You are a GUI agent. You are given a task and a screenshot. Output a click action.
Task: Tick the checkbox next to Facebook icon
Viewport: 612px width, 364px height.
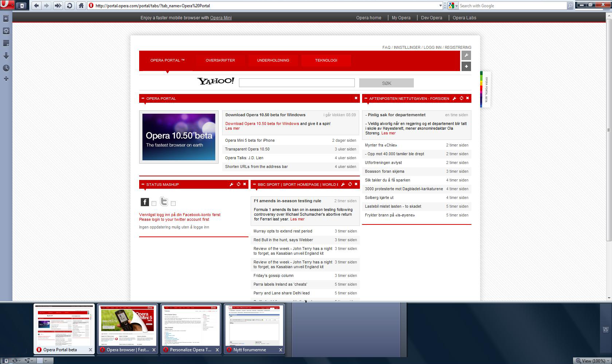pos(154,204)
